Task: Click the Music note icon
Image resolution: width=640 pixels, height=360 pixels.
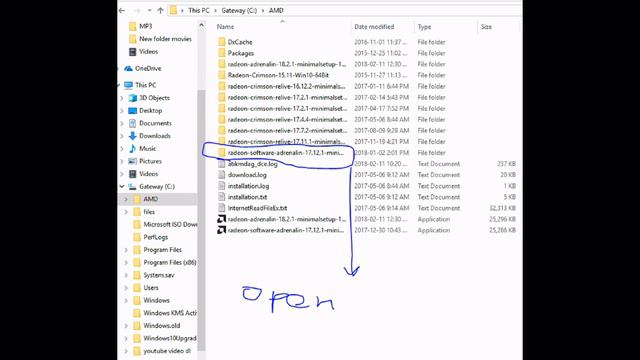Action: (x=133, y=149)
